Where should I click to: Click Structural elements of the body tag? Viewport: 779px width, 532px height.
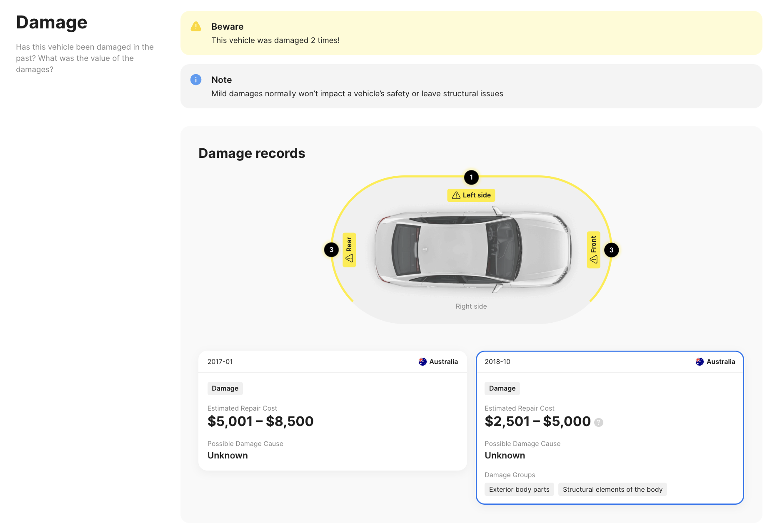(x=612, y=489)
